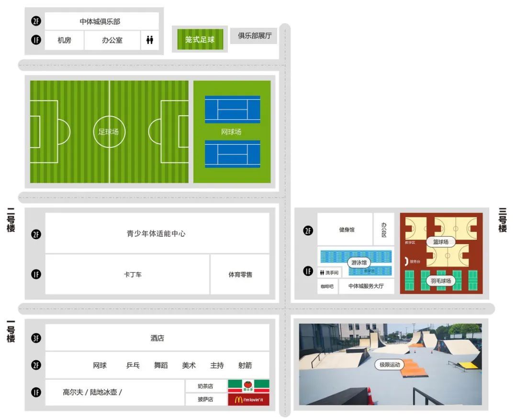Click the green 笼式足球 cage football tile
The image size is (517, 420).
pos(200,40)
